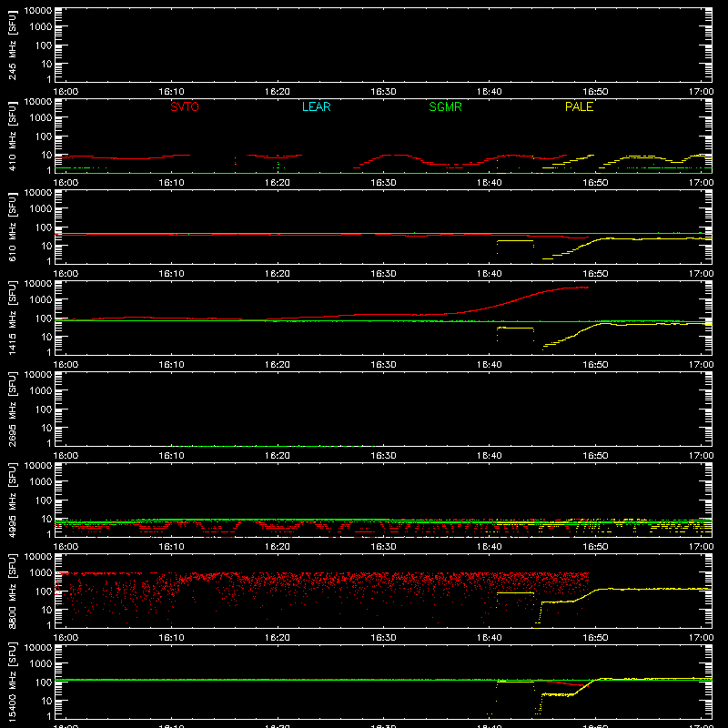Click 16:30 tick label under 410 MHz panel
The image size is (728, 728).
(x=383, y=183)
